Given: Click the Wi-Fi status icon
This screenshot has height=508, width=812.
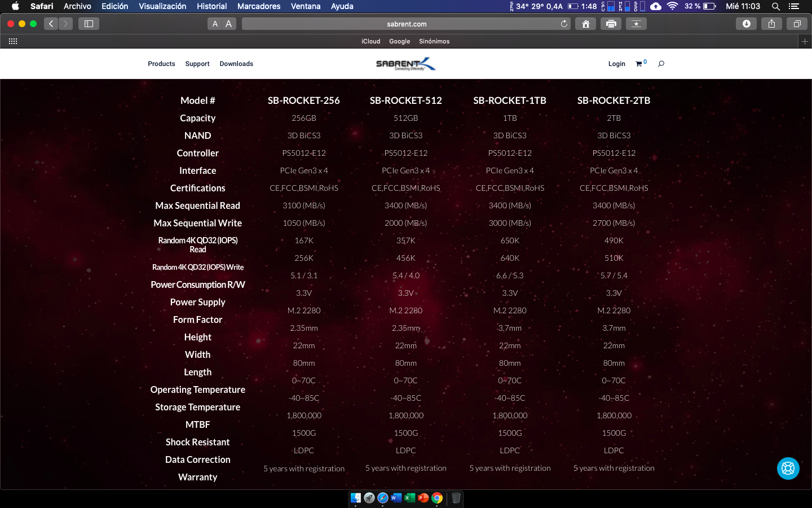Looking at the screenshot, I should (672, 6).
